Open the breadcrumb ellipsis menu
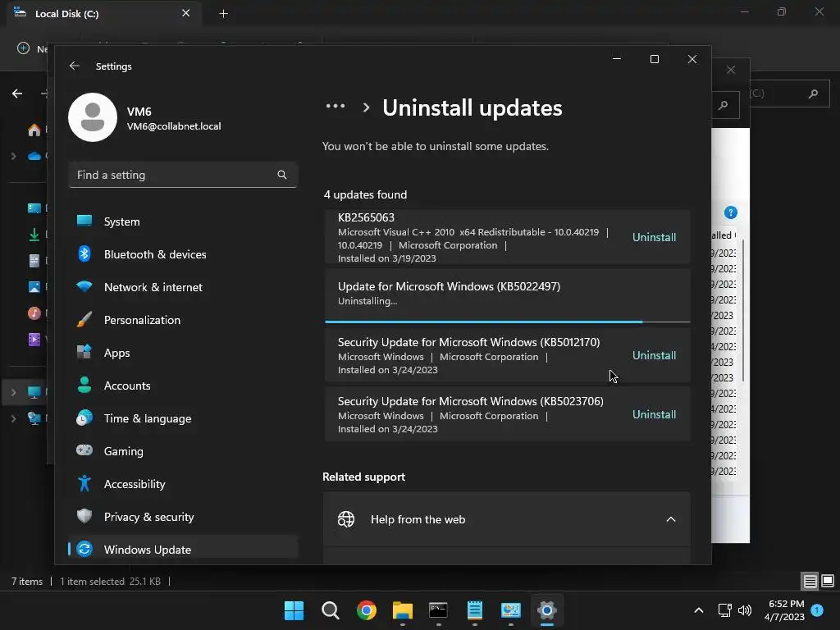The height and width of the screenshot is (630, 840). (336, 107)
